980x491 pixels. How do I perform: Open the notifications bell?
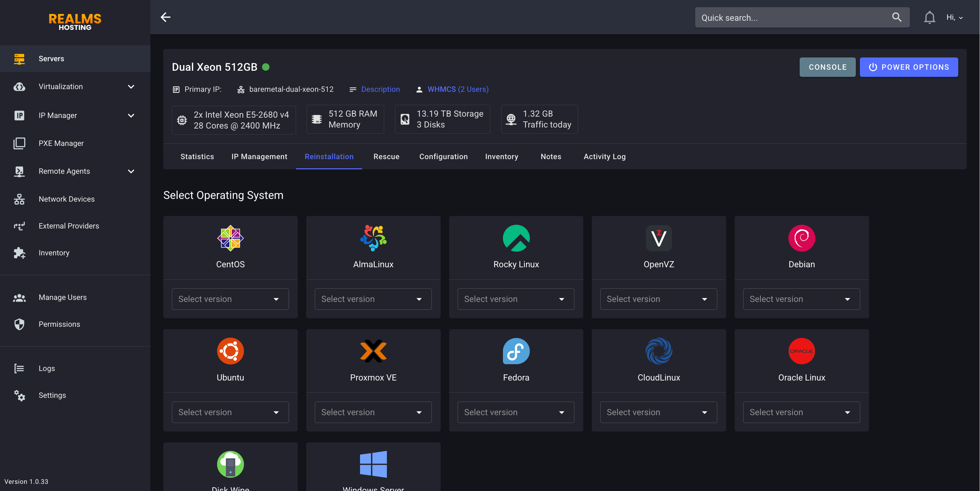pos(929,17)
